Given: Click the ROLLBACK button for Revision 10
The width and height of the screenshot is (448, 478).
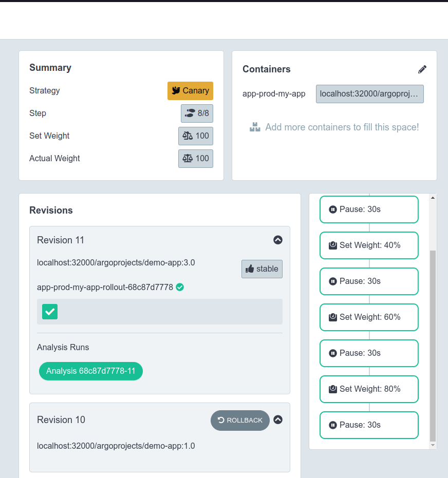Looking at the screenshot, I should click(240, 420).
